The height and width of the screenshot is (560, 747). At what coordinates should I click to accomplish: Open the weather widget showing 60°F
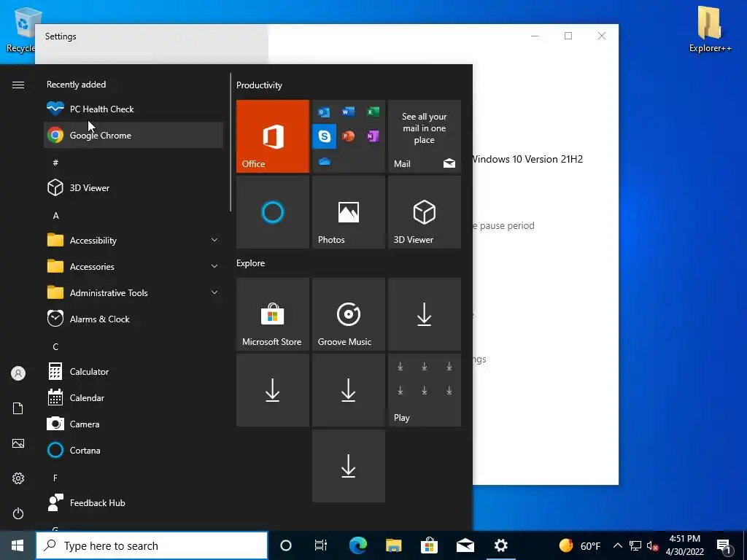[579, 545]
